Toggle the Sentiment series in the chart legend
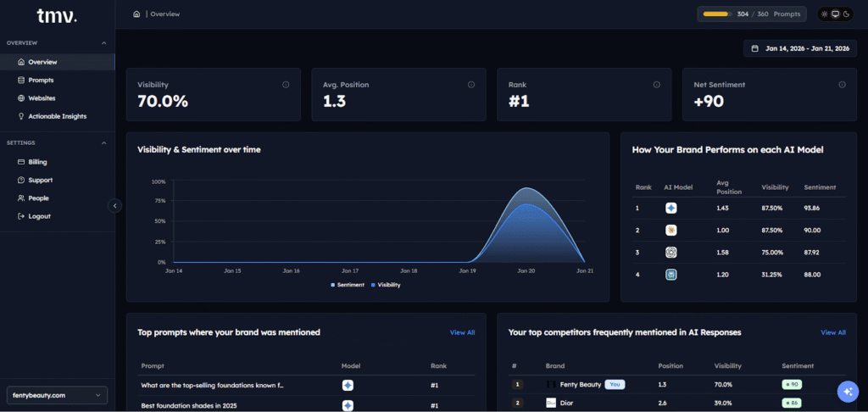This screenshot has width=868, height=412. tap(348, 285)
